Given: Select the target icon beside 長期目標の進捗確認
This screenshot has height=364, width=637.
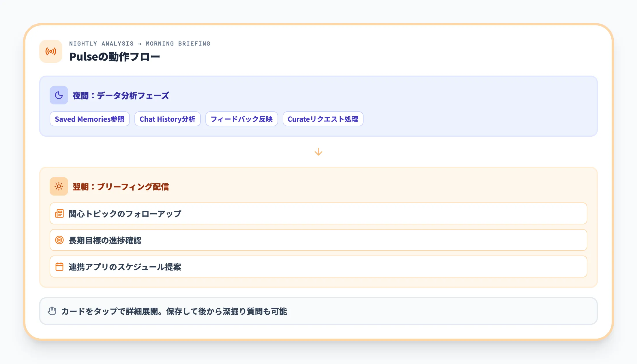Looking at the screenshot, I should 59,240.
